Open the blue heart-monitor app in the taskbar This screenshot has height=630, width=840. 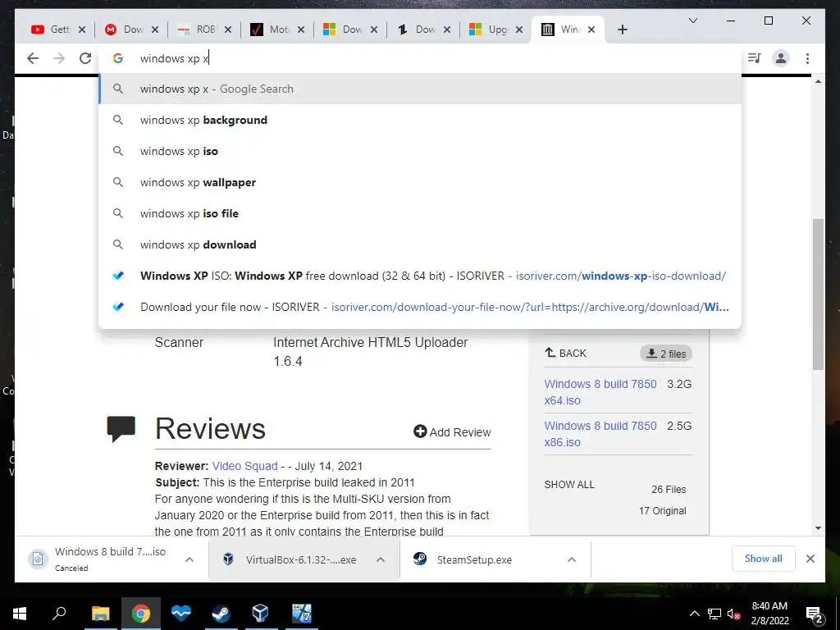pyautogui.click(x=181, y=614)
